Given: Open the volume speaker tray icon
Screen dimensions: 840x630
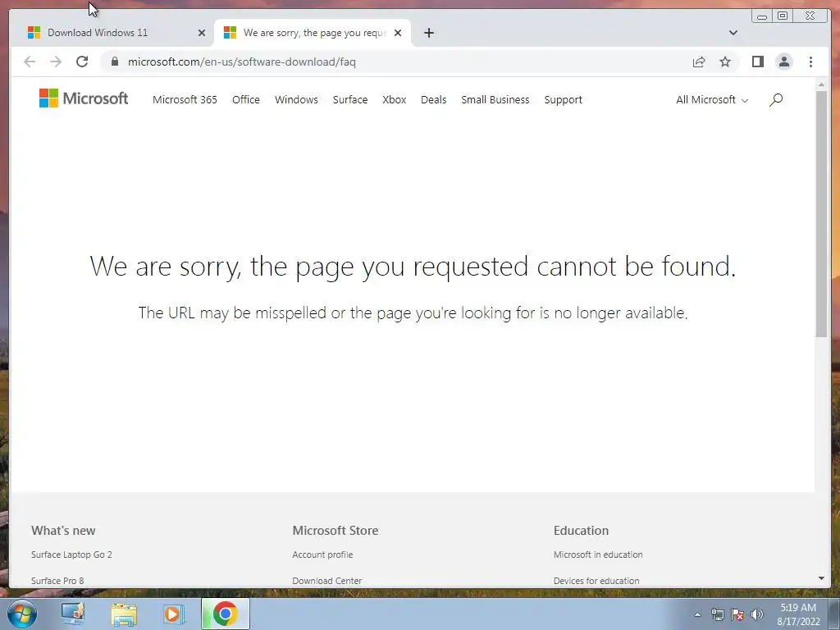Looking at the screenshot, I should point(756,614).
